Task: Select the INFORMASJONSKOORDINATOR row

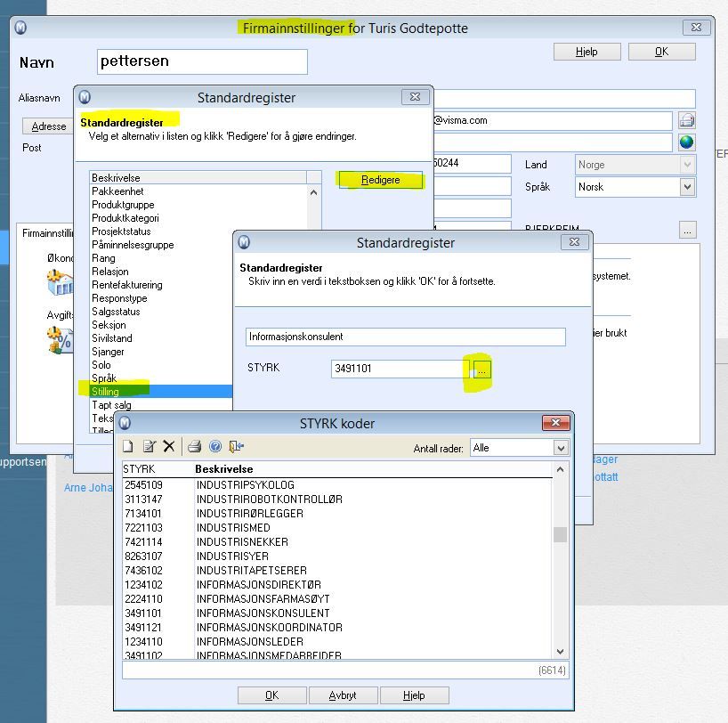Action: click(337, 628)
